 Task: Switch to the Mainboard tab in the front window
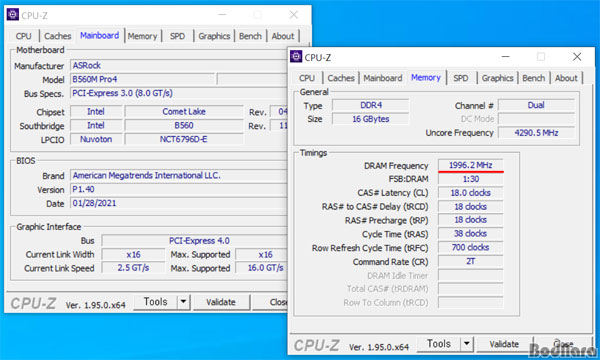383,78
